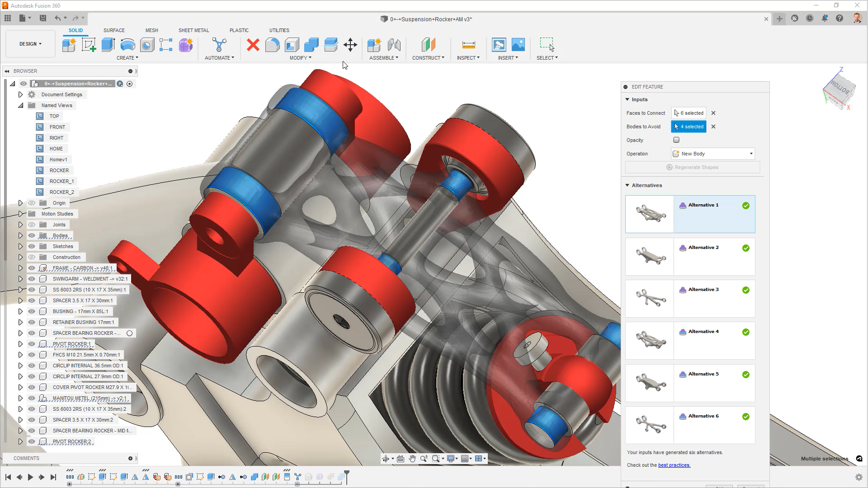
Task: Enable the Opacity checkbox
Action: [x=676, y=140]
